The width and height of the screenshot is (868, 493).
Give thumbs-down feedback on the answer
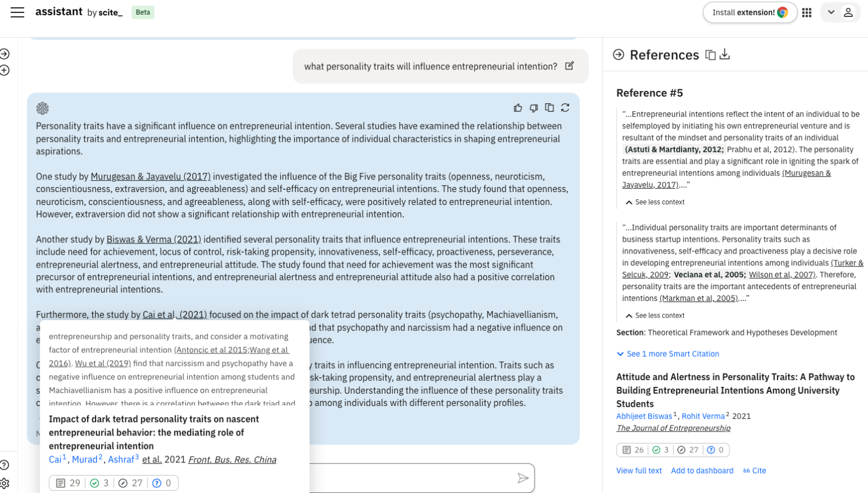[x=533, y=107]
